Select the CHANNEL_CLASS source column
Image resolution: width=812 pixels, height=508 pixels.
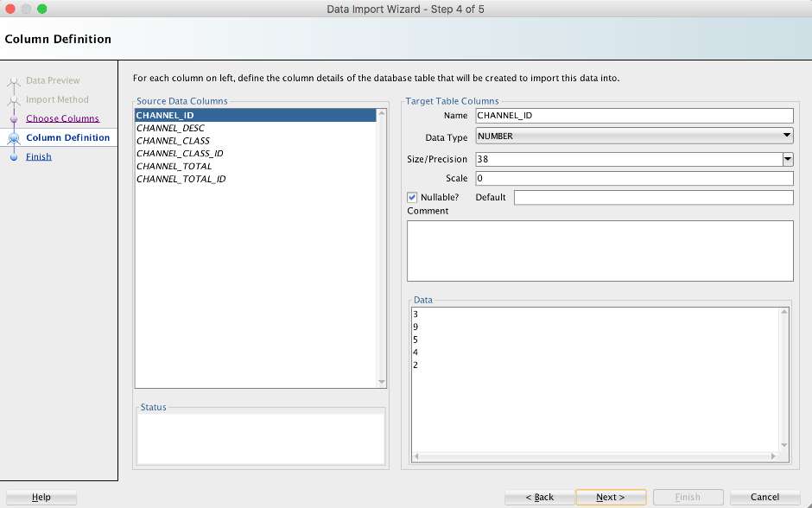pos(173,141)
